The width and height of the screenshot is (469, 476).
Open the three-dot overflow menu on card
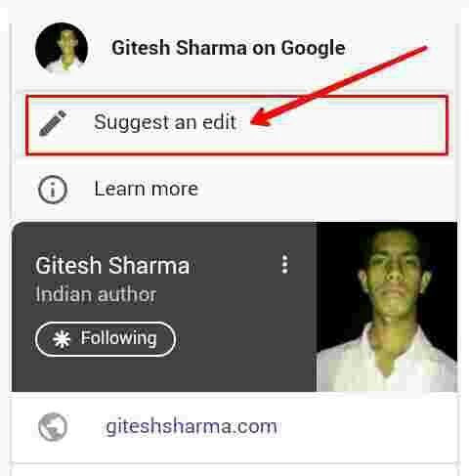tap(285, 264)
